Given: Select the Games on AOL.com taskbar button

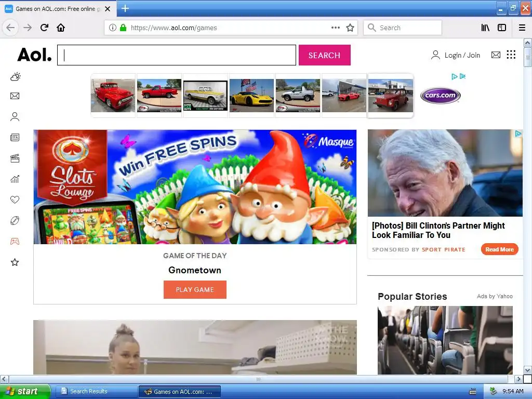Looking at the screenshot, I should click(180, 392).
